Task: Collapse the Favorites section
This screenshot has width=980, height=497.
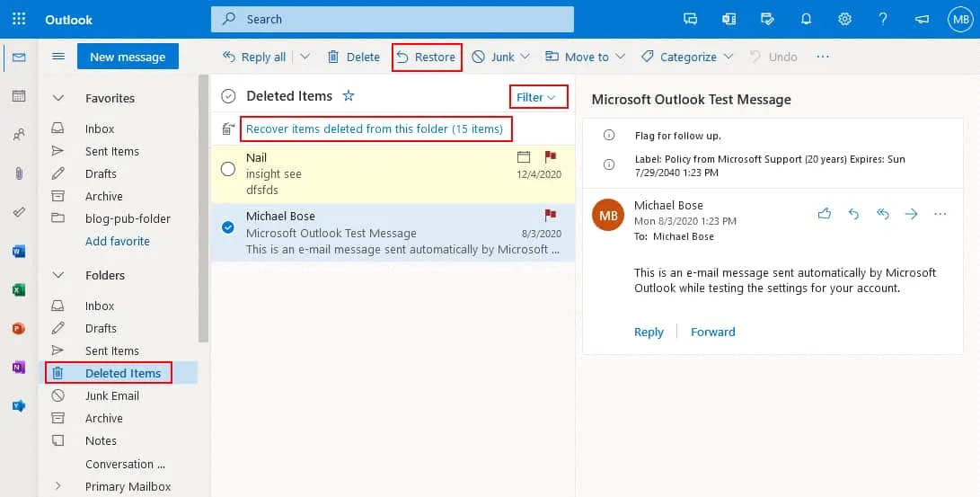Action: coord(58,98)
